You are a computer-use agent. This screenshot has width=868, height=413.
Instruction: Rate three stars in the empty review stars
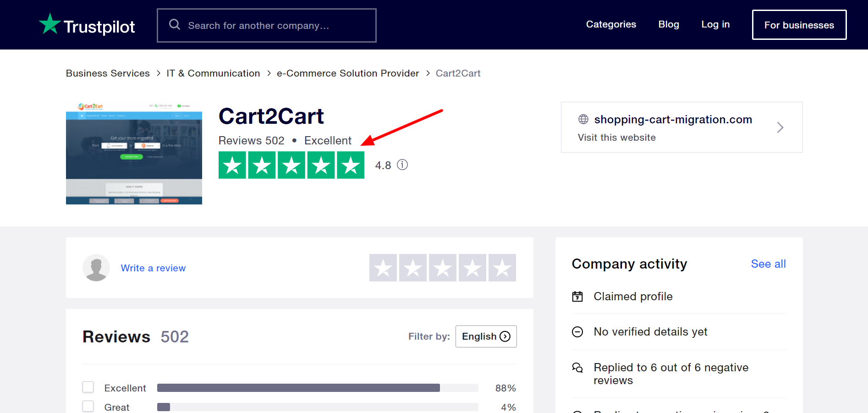pos(442,267)
